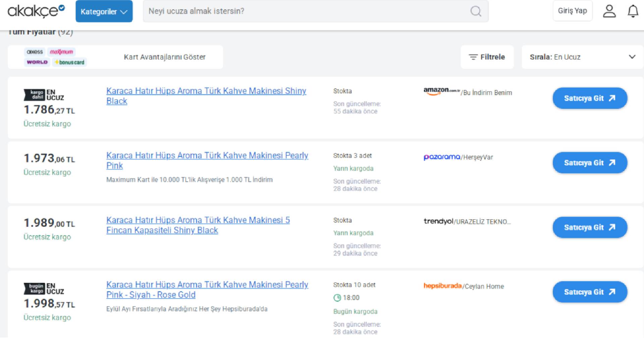Click the magnifier search icon

[x=476, y=11]
